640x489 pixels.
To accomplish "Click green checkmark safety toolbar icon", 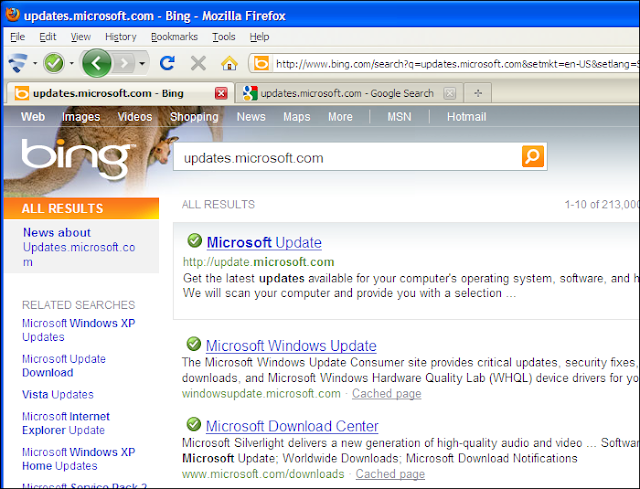I will [54, 63].
